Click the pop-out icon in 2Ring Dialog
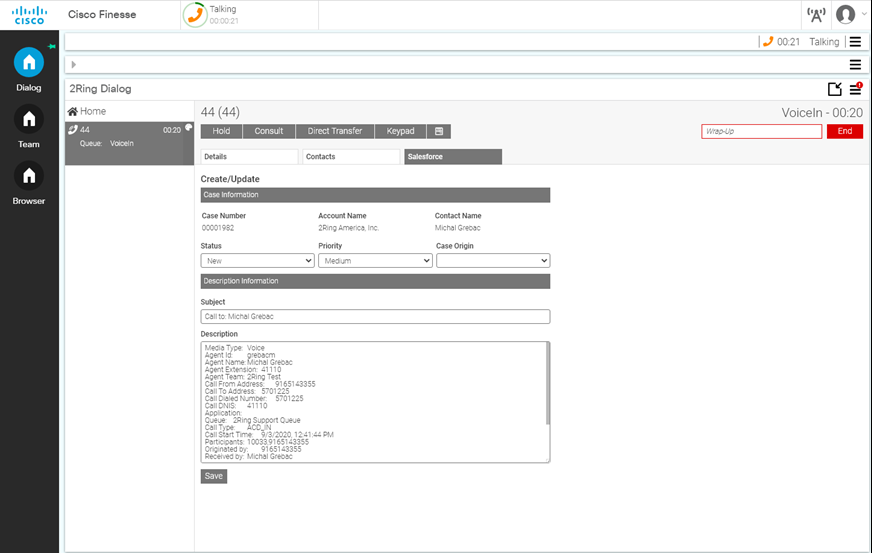 click(835, 89)
